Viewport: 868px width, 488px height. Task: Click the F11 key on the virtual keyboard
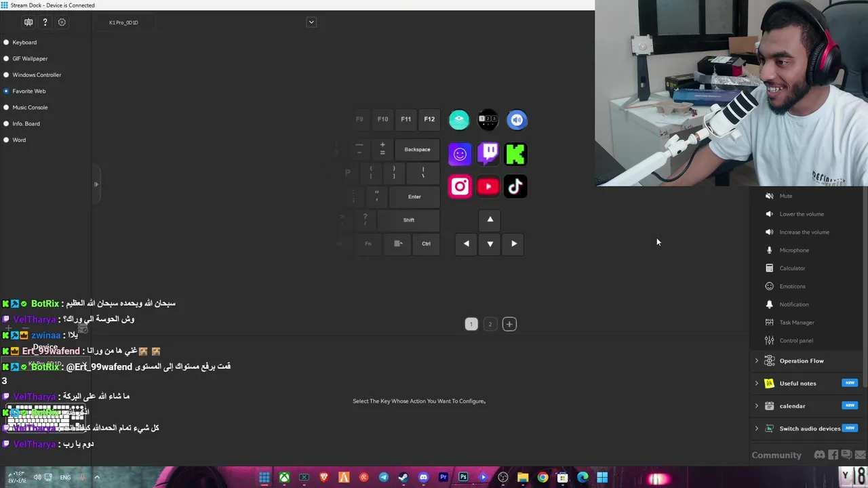pos(406,119)
